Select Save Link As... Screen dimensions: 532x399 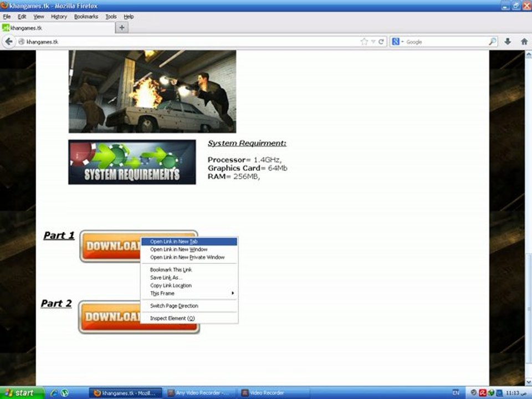(190, 278)
